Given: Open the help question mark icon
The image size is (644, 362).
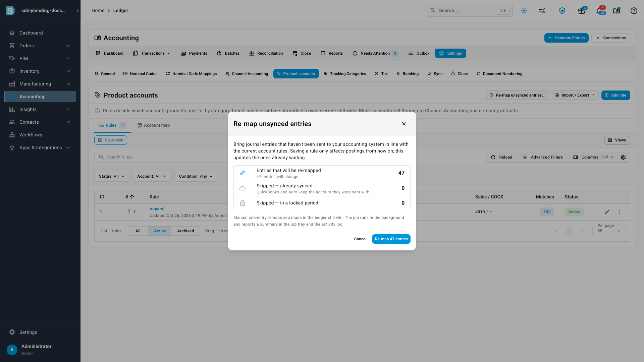Looking at the screenshot, I should point(634,11).
